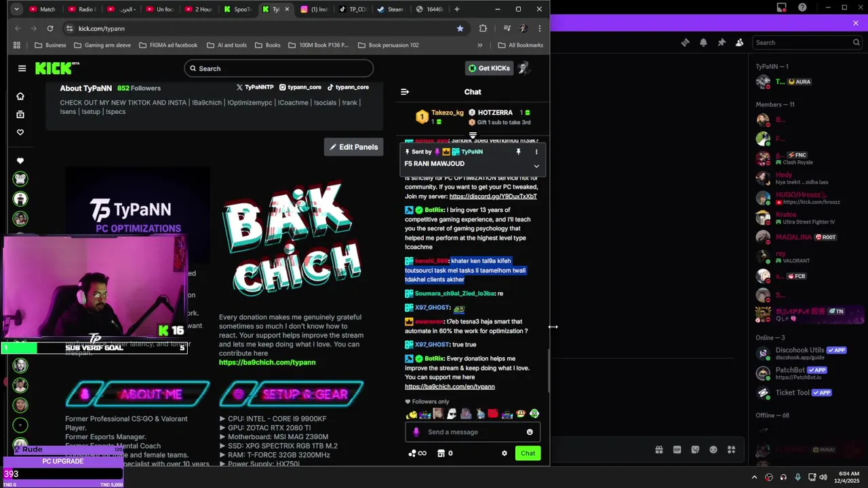Click the Kick search box
This screenshot has width=868, height=488.
point(279,68)
